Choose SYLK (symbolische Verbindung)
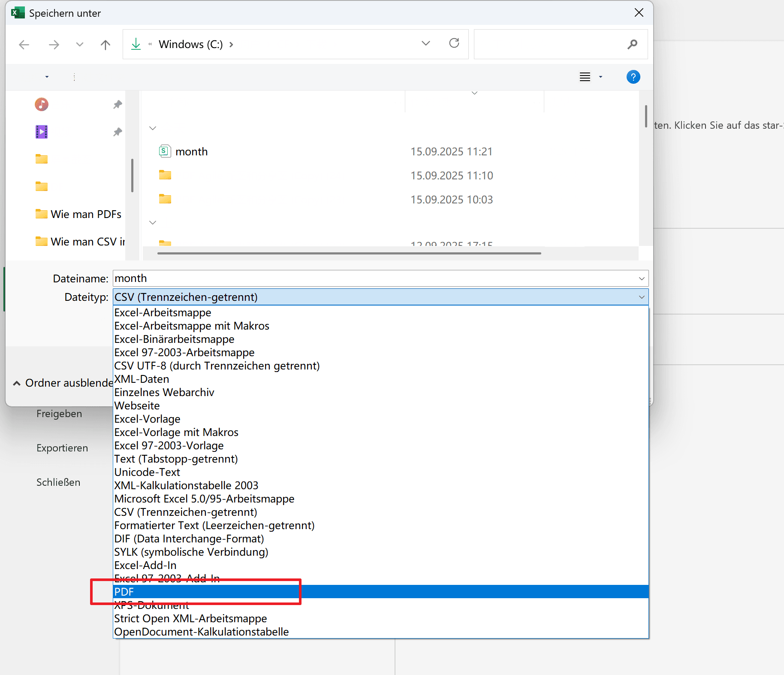Viewport: 784px width, 675px height. tap(380, 552)
